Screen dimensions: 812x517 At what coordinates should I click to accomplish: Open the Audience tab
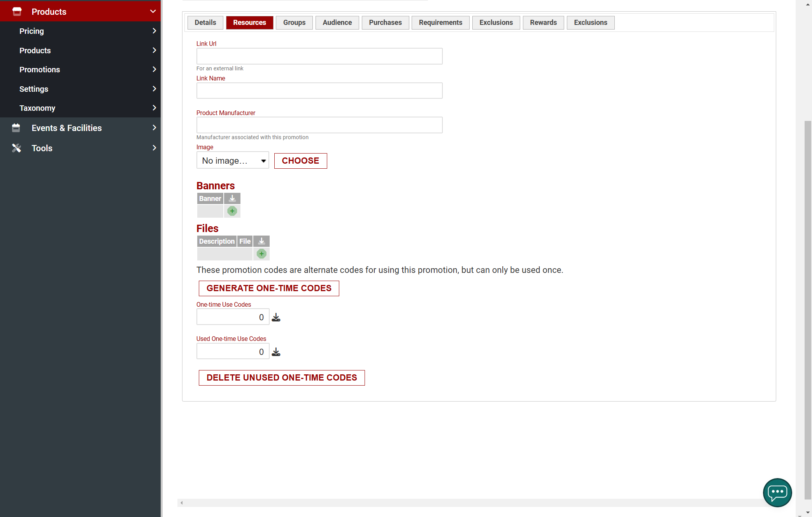(337, 23)
